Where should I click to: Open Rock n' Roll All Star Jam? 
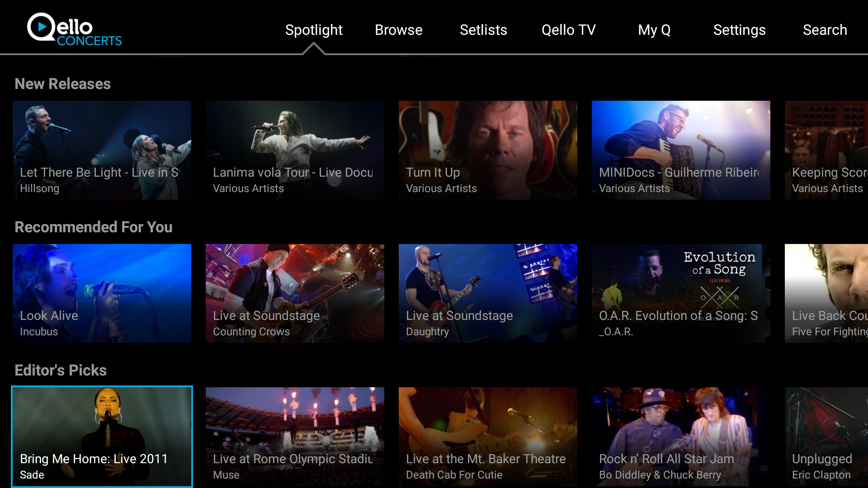(x=681, y=436)
